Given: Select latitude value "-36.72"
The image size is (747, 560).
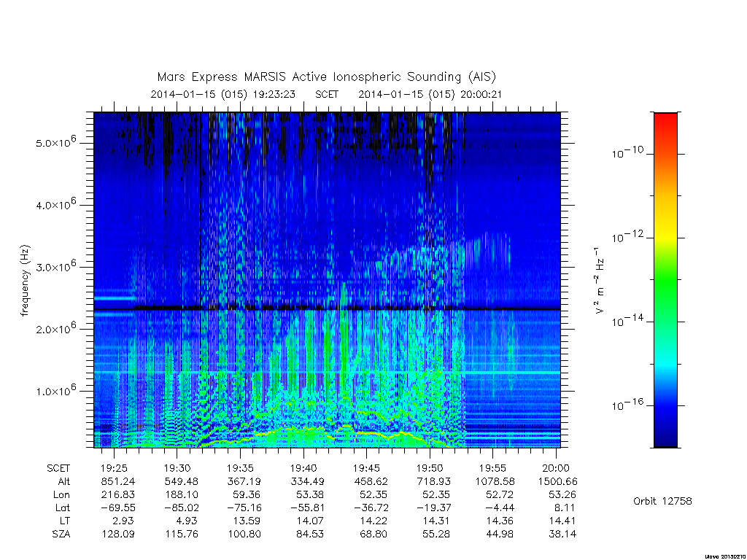Looking at the screenshot, I should pos(370,507).
